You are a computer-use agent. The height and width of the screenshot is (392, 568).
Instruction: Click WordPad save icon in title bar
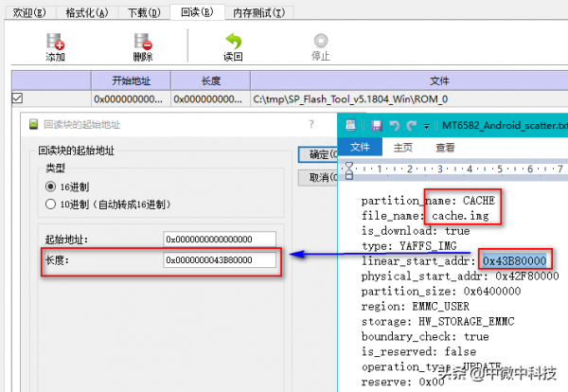click(377, 126)
